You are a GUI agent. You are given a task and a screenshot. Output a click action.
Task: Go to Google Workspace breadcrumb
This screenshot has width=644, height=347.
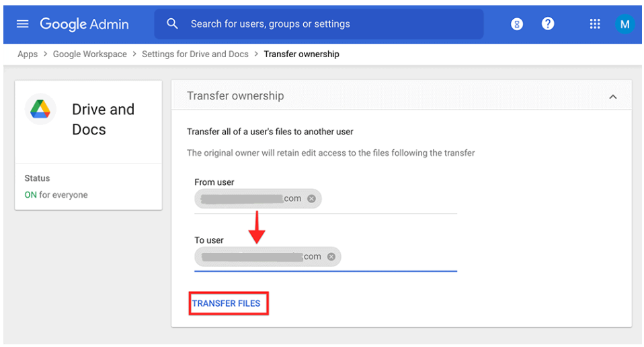pyautogui.click(x=90, y=54)
